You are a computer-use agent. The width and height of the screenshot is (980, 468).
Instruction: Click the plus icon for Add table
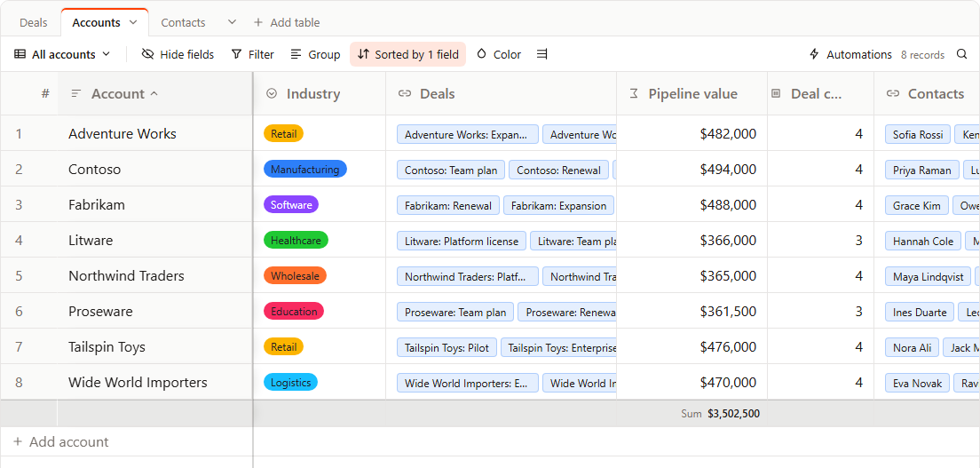click(258, 22)
